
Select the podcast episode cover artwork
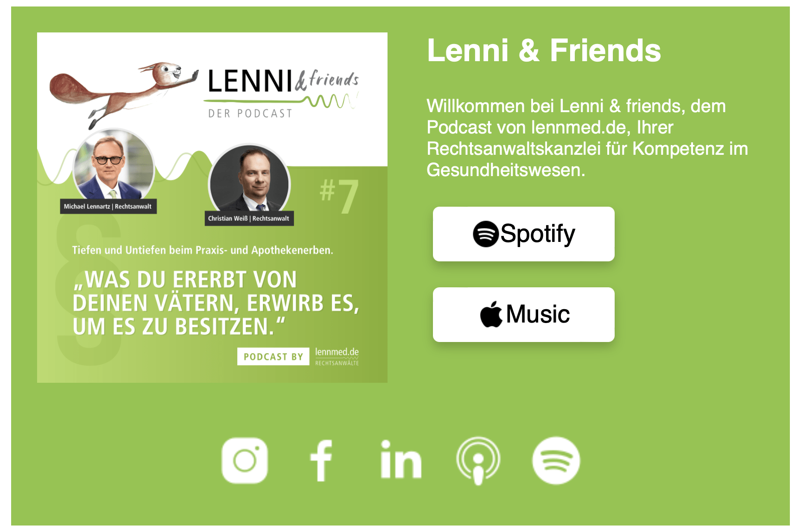212,208
